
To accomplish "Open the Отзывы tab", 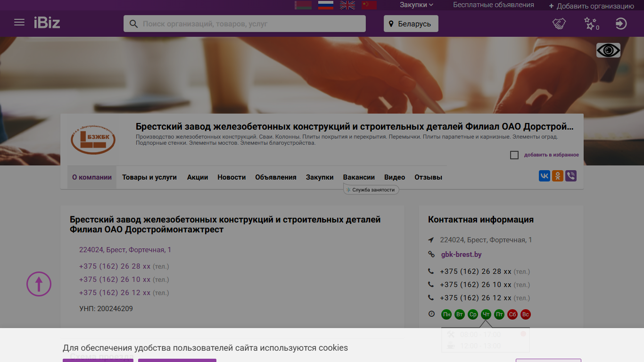I will pos(428,177).
